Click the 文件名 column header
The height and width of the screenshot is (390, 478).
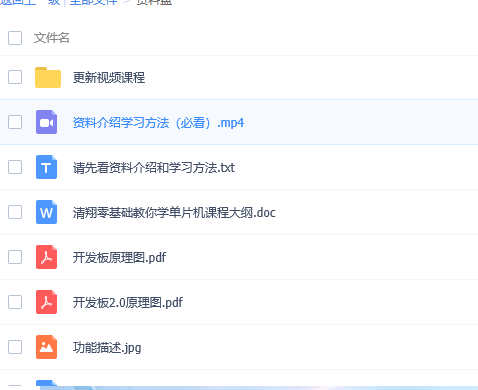(52, 38)
